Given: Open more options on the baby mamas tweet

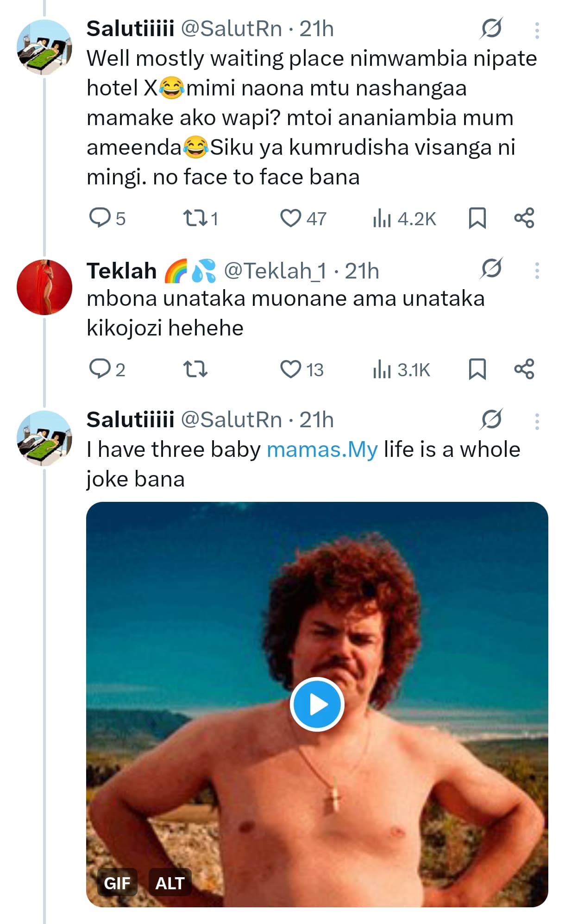Looking at the screenshot, I should (x=537, y=421).
